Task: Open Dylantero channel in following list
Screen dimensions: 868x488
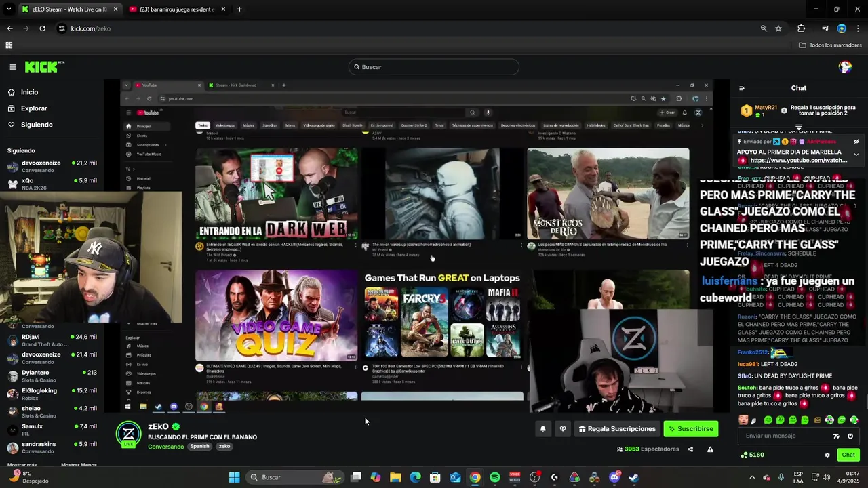Action: [x=52, y=376]
